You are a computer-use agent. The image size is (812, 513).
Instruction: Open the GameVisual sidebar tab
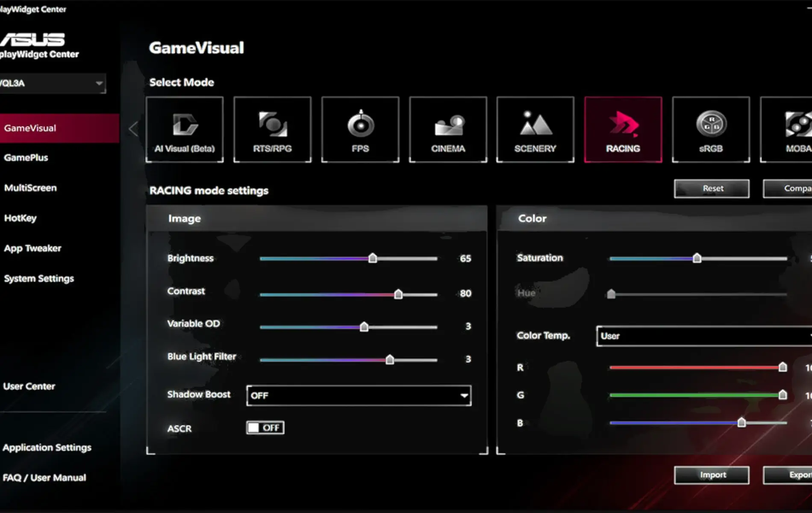coord(59,128)
